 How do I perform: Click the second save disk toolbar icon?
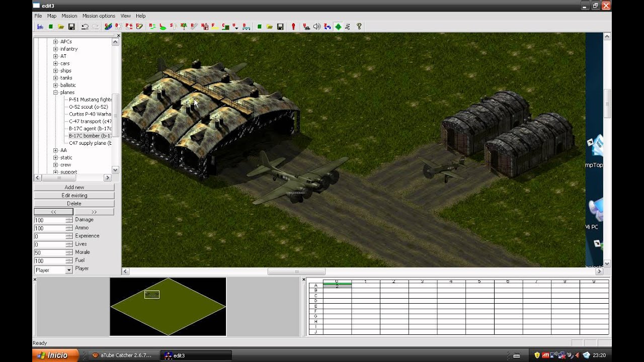(280, 26)
